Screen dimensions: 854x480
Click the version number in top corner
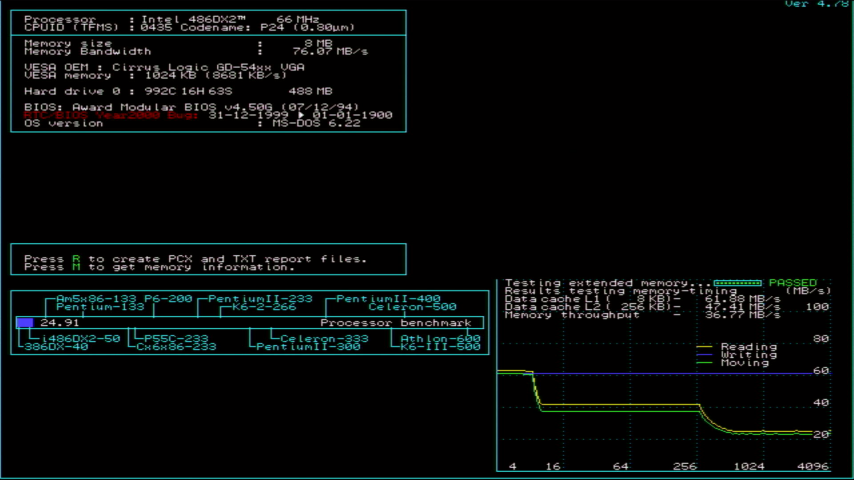click(819, 4)
